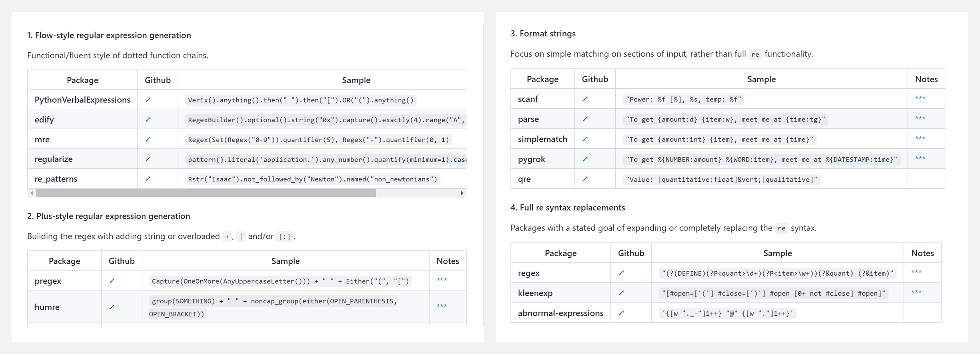Screen dimensions: 980x354
Task: Open re_patterns Github link icon
Action: tap(148, 179)
